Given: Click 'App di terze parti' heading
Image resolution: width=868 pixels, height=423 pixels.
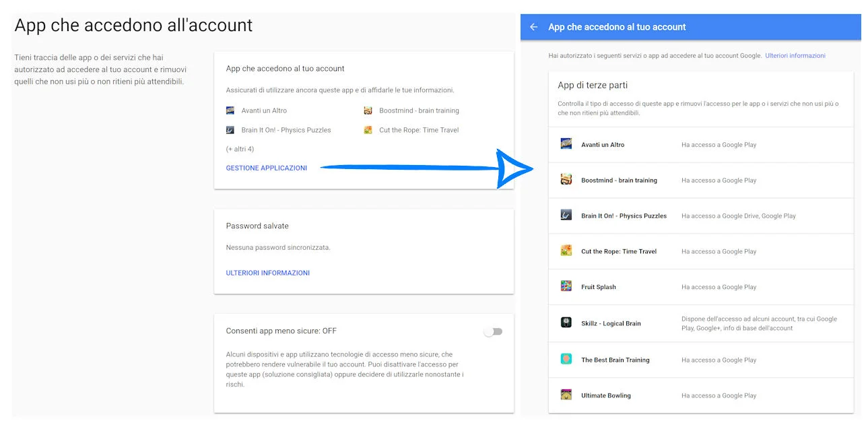Looking at the screenshot, I should (x=593, y=86).
